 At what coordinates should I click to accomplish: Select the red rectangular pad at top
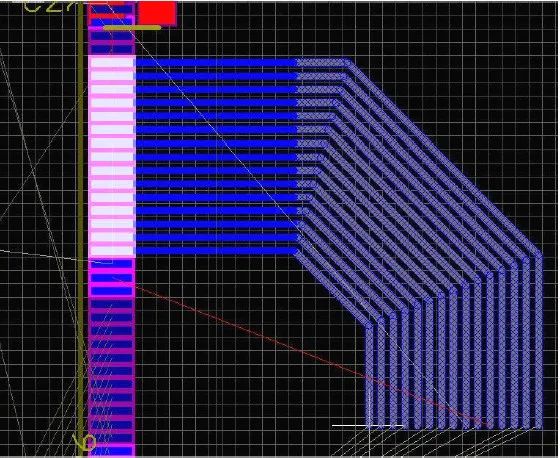(157, 13)
